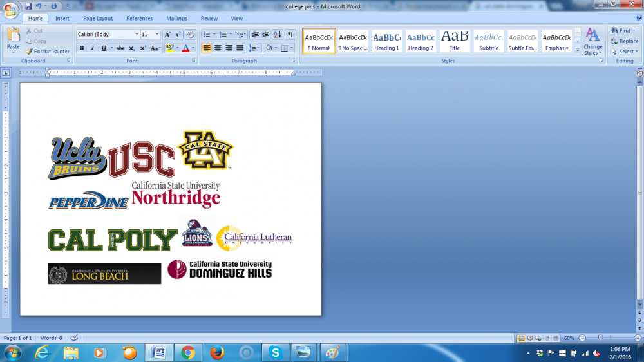Screen dimensions: 644x362
Task: Start a bulleted list
Action: pos(207,35)
